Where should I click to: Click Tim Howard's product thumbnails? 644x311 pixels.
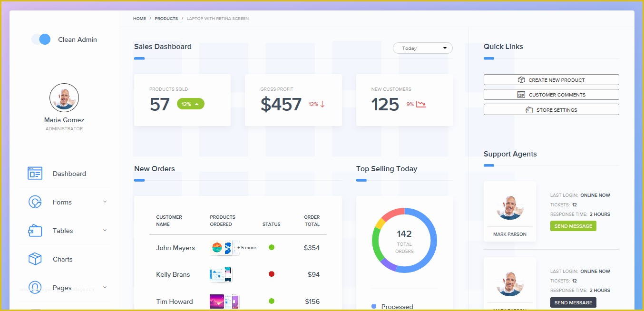[x=224, y=301]
